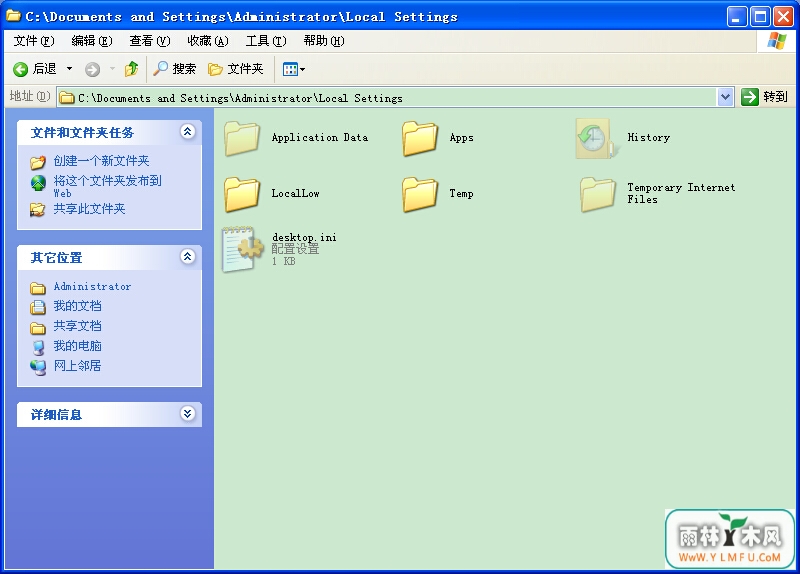The width and height of the screenshot is (800, 574).
Task: Click the folder icon in address bar
Action: [x=67, y=97]
